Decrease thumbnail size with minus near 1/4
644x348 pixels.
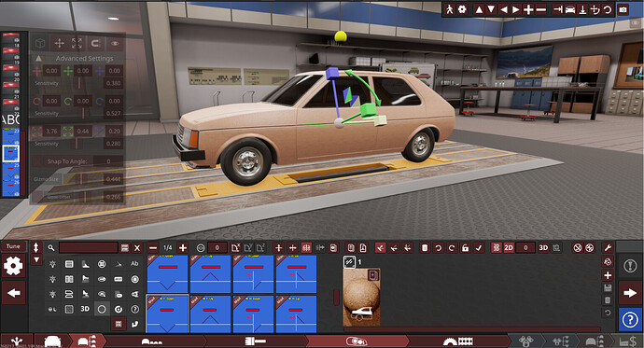(x=153, y=248)
